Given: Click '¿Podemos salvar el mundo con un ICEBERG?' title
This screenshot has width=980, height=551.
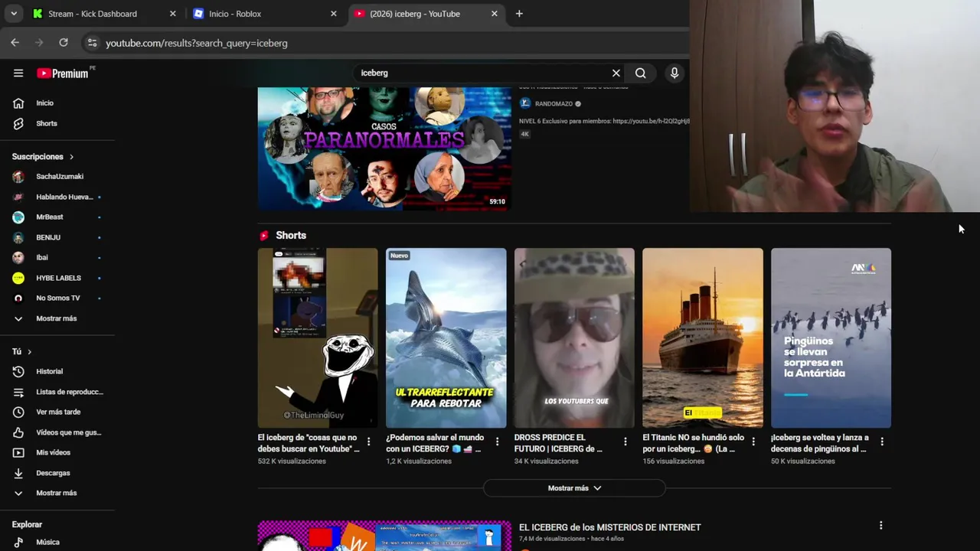Looking at the screenshot, I should click(x=435, y=443).
